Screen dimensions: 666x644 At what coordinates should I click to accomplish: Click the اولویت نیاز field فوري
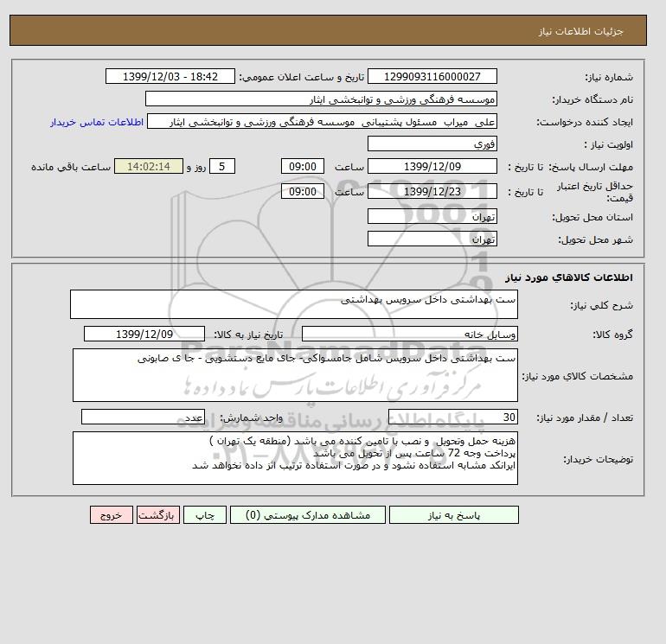coord(432,143)
